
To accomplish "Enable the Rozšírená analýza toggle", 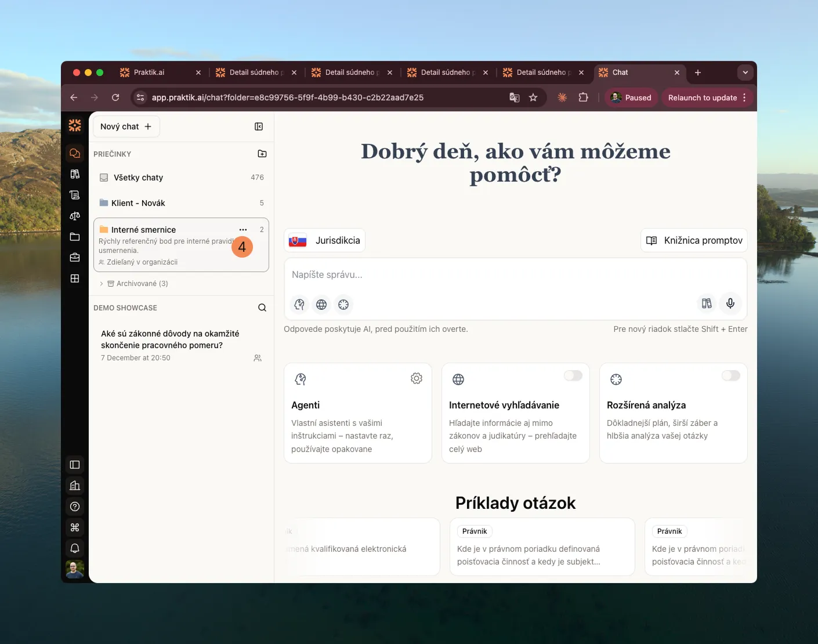I will [731, 375].
